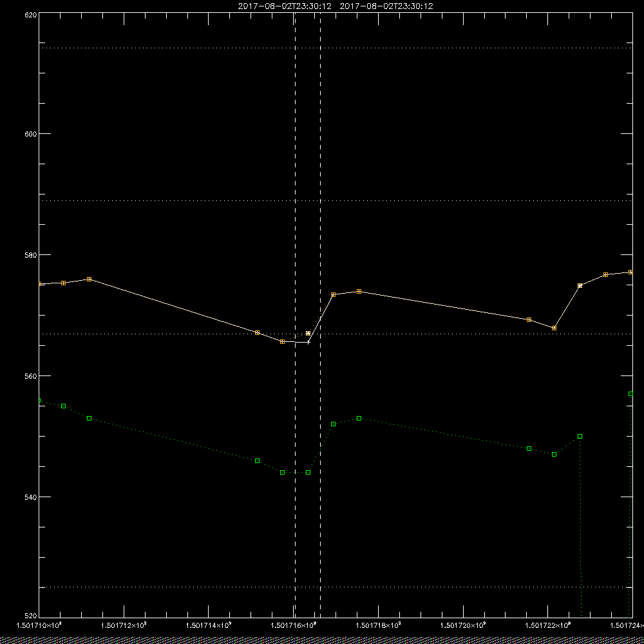Select the orange marker on the dotted 567 line before the dashed lines
Screen dimensions: 644x644
tap(257, 333)
